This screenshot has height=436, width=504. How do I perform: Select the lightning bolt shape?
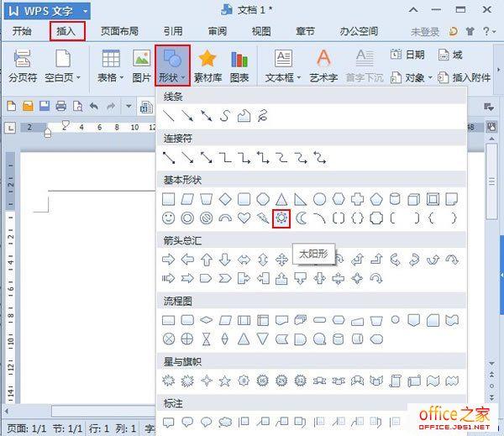click(x=263, y=218)
